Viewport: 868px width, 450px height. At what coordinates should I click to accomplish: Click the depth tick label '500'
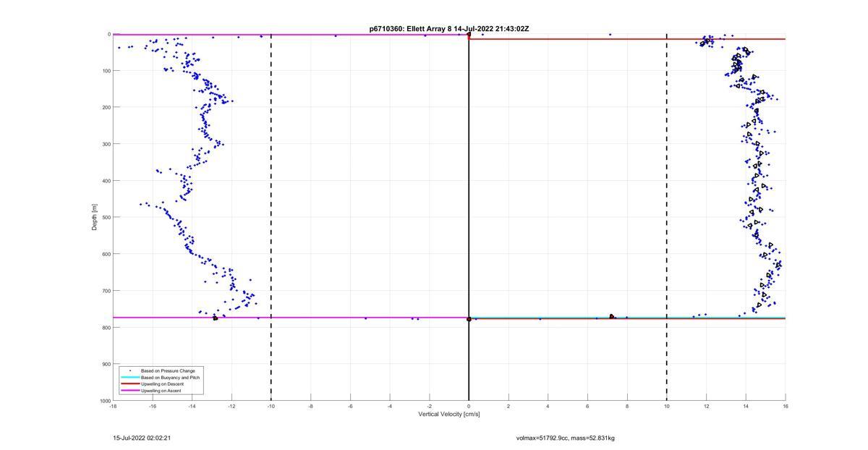(x=106, y=217)
